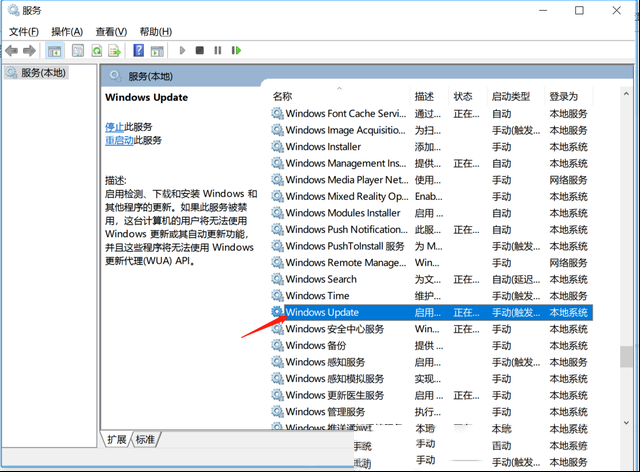
Task: Minimize the 服务 window
Action: [543, 11]
